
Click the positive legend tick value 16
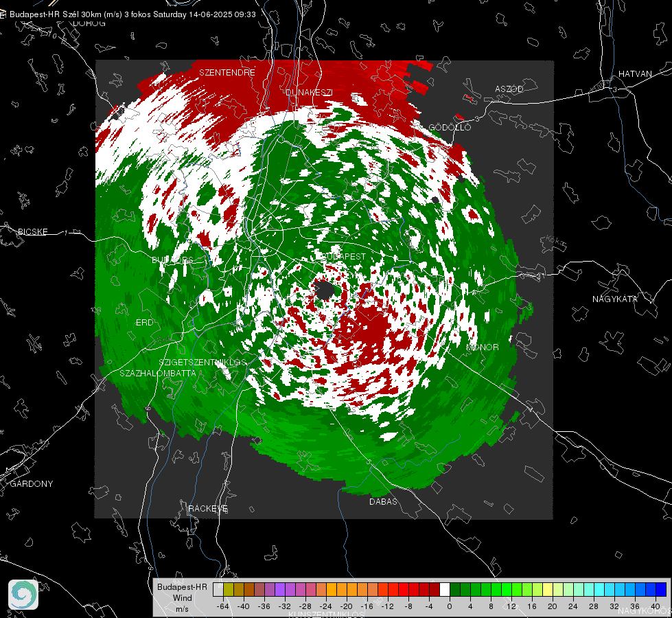(x=532, y=606)
